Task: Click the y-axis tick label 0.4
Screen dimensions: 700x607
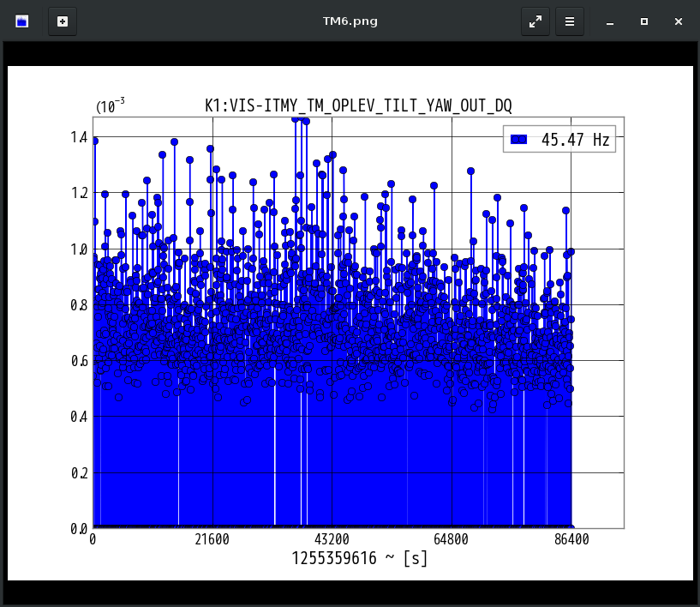Action: tap(79, 417)
